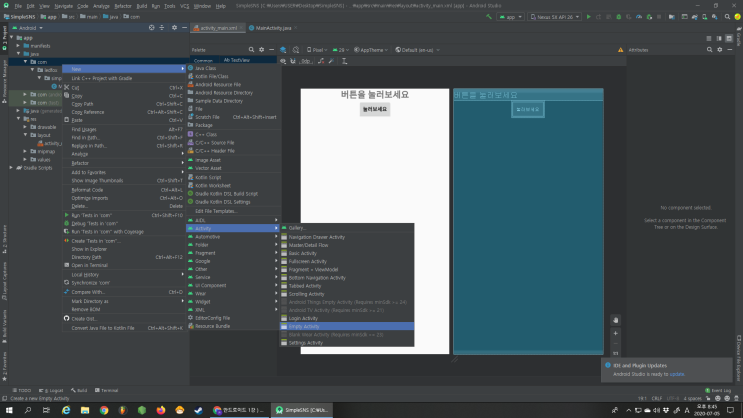Switch to the Code only view mode icon
Screen dimensions: 743x418
tap(709, 39)
